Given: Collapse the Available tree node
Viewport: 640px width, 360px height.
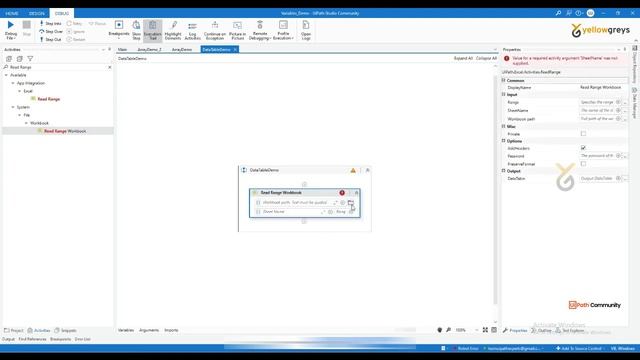Looking at the screenshot, I should [x=6, y=75].
